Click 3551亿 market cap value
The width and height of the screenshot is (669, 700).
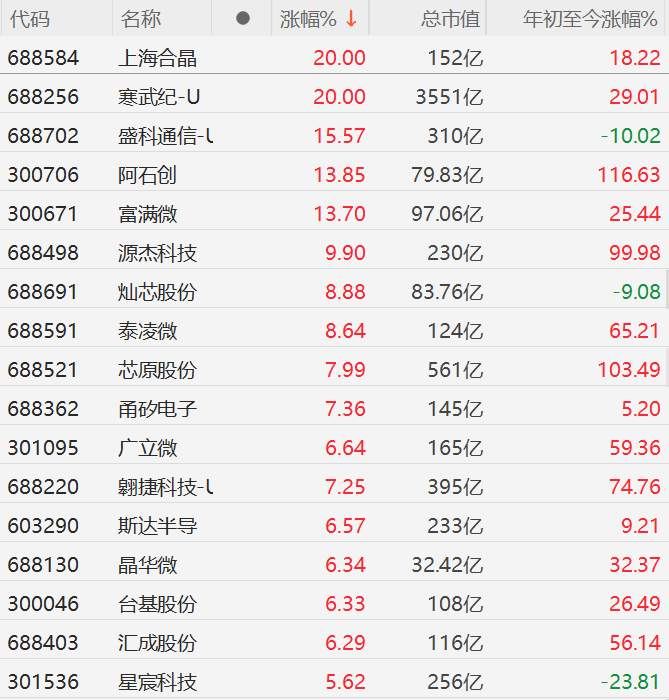[x=449, y=97]
